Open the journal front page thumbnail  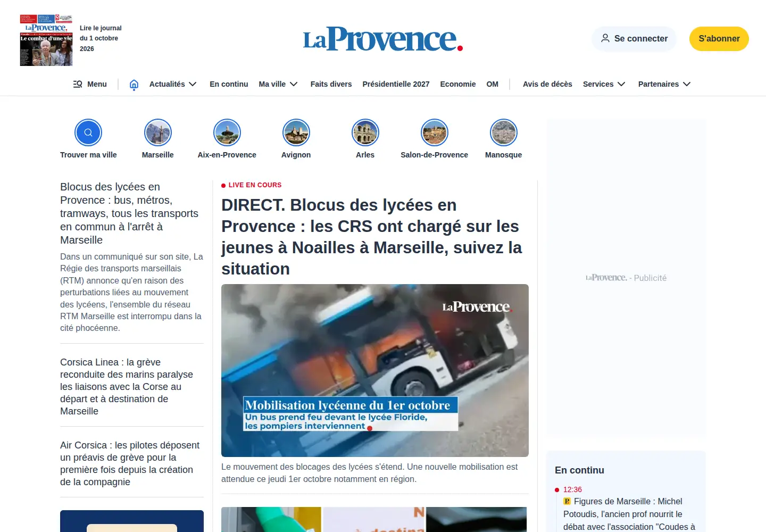(x=46, y=40)
